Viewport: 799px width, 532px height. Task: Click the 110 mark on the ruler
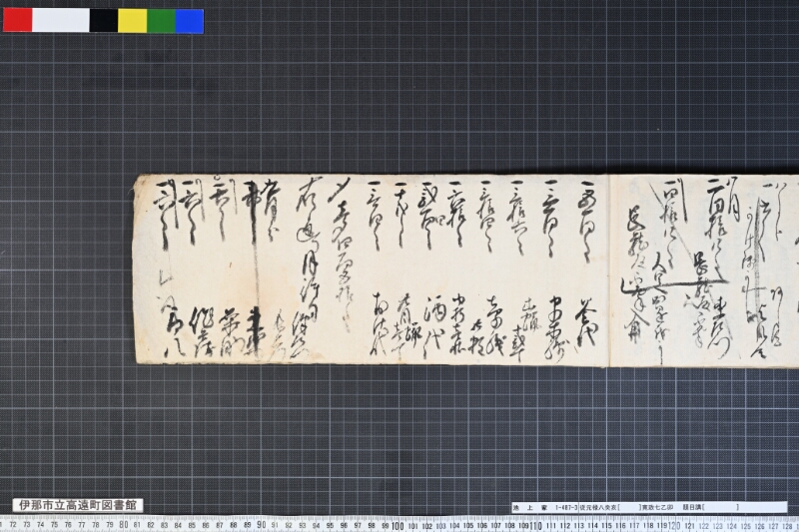pyautogui.click(x=535, y=525)
